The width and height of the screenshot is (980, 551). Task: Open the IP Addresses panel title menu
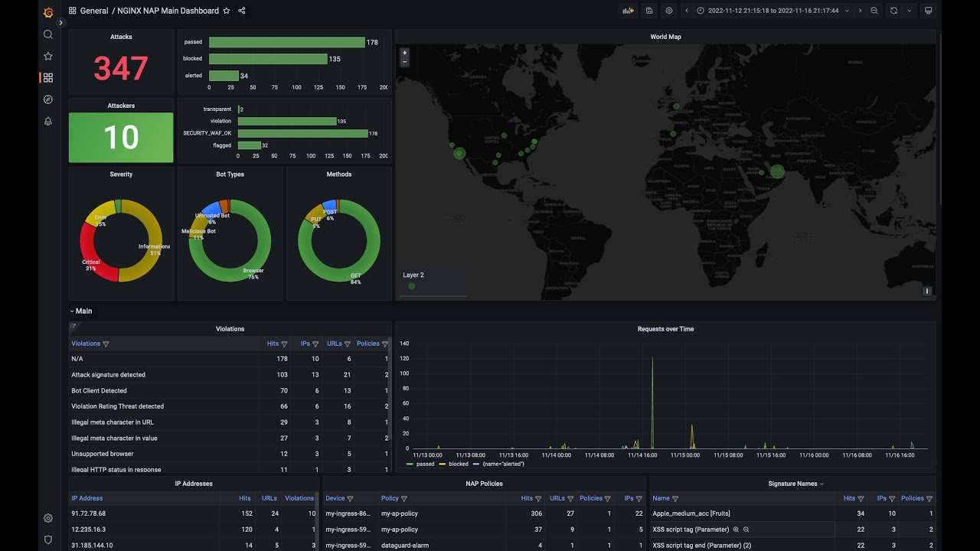coord(194,484)
